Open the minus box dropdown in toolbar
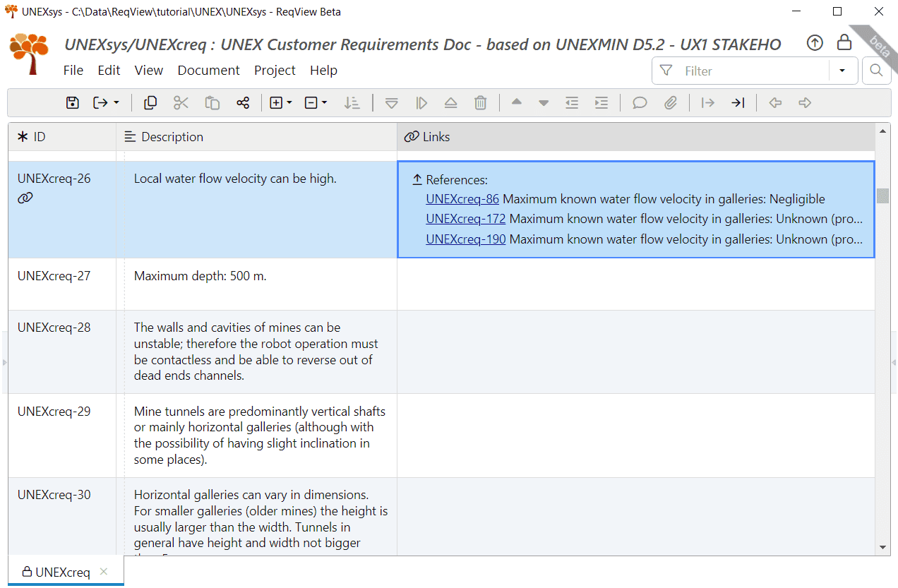898x588 pixels. click(x=316, y=103)
